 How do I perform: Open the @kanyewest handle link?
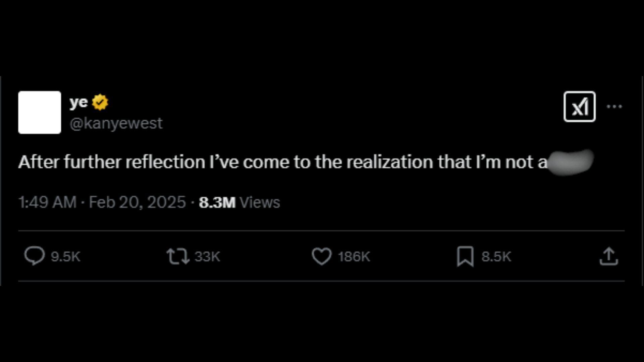point(116,123)
